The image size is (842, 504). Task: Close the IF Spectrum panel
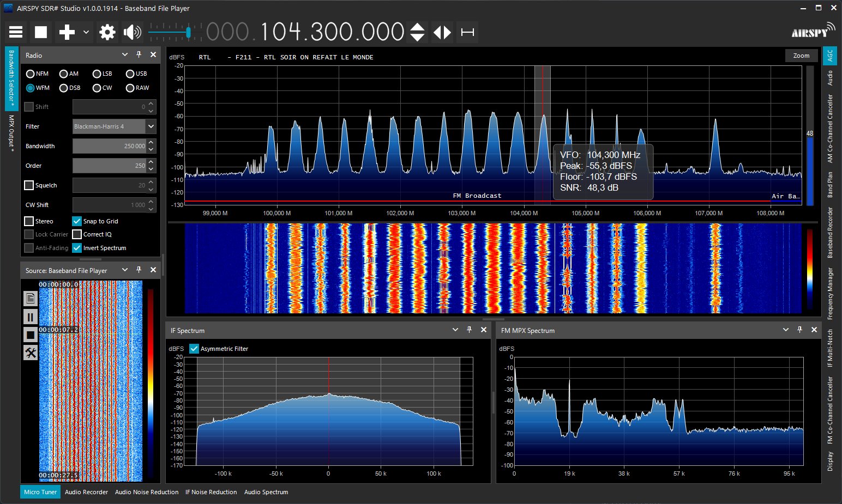484,330
